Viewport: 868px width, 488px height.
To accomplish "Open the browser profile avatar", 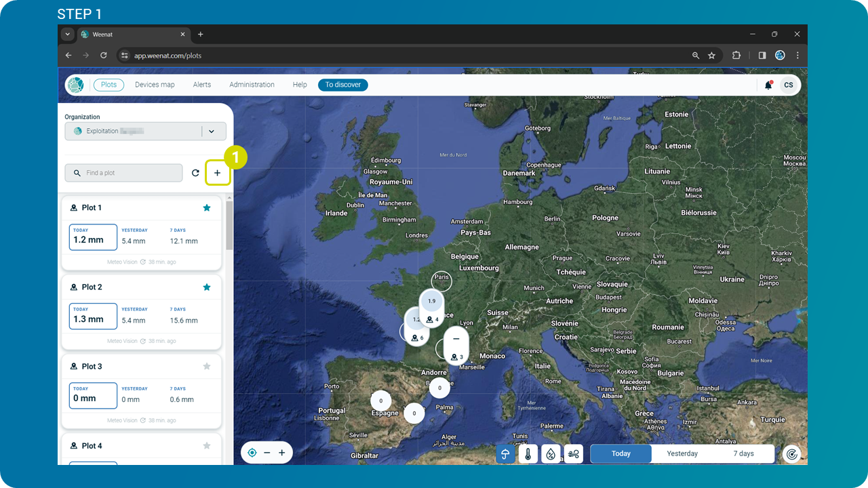I will 780,56.
